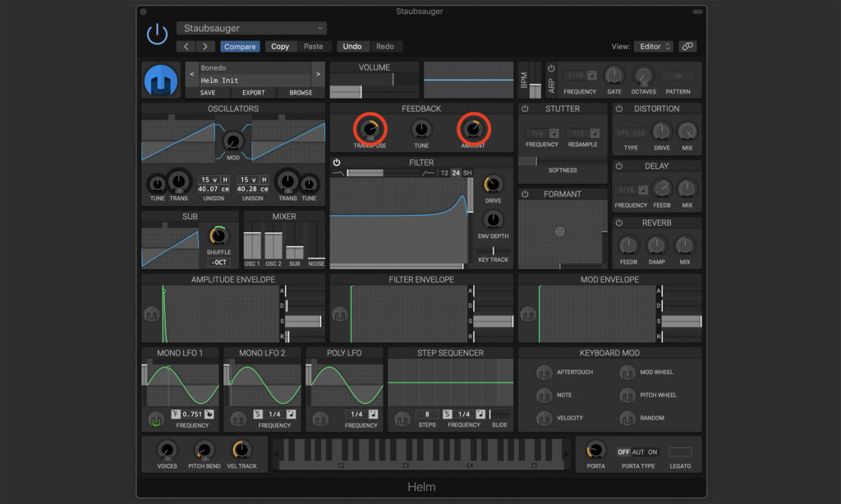841x504 pixels.
Task: Open the Distortion Type selector
Action: tap(631, 132)
